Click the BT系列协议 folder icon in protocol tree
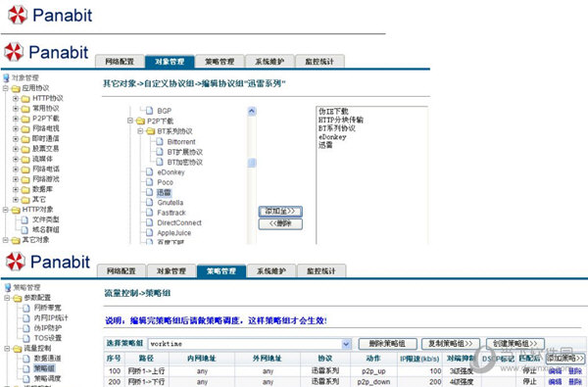 coord(150,131)
